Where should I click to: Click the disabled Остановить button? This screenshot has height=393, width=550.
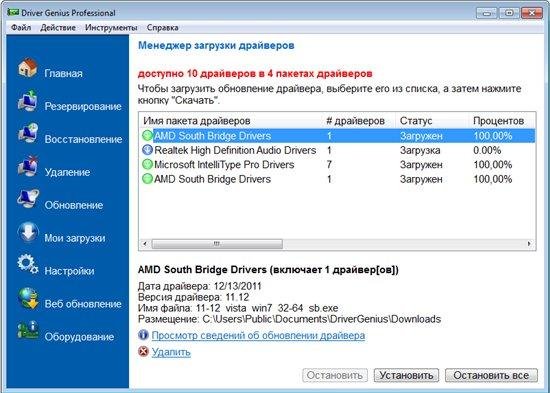335,375
